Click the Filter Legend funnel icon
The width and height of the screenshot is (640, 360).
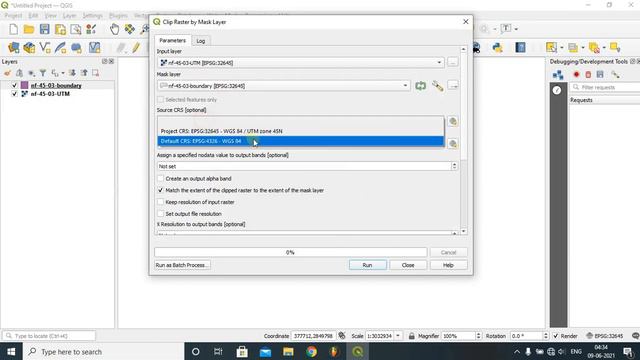pos(42,73)
